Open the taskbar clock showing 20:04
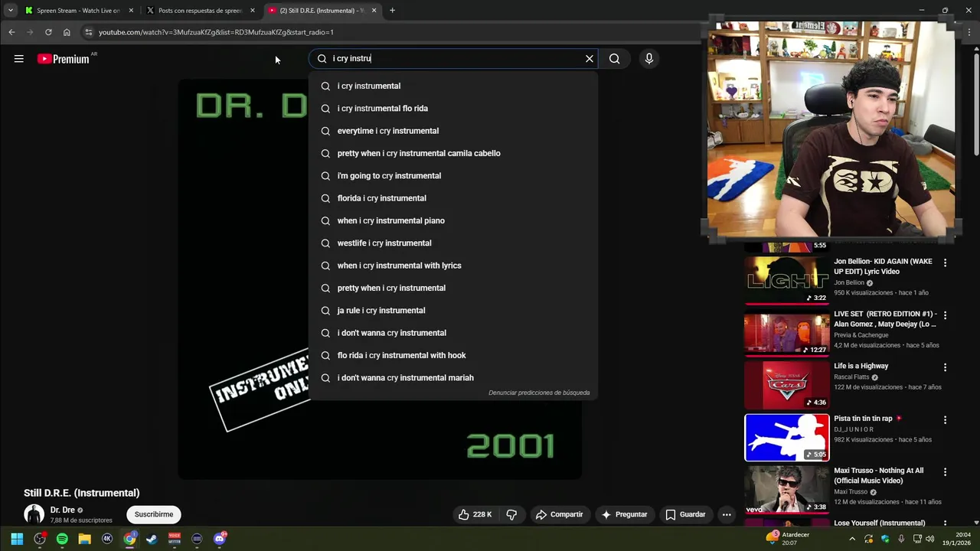 coord(958,539)
